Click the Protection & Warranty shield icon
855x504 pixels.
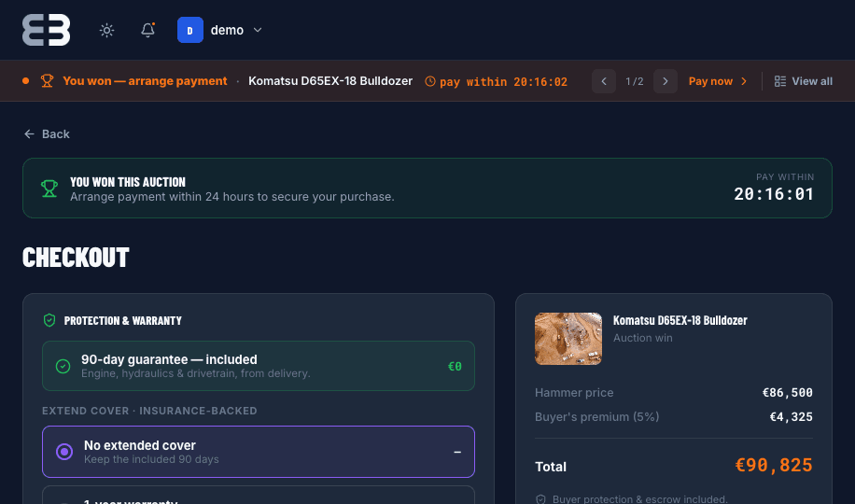click(x=49, y=320)
